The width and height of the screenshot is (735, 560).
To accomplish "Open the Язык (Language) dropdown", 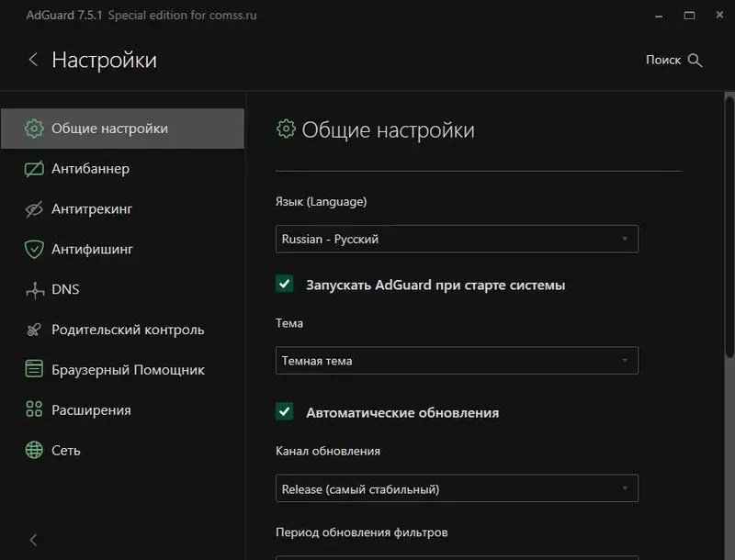I will (x=457, y=239).
